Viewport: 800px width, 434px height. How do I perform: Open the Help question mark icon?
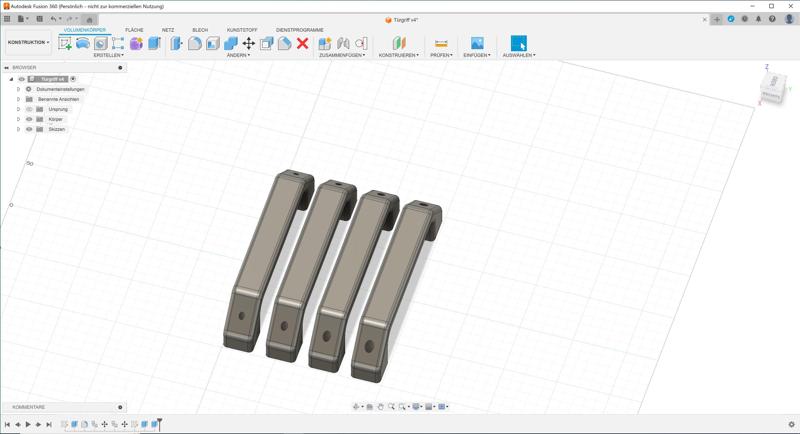tap(772, 19)
